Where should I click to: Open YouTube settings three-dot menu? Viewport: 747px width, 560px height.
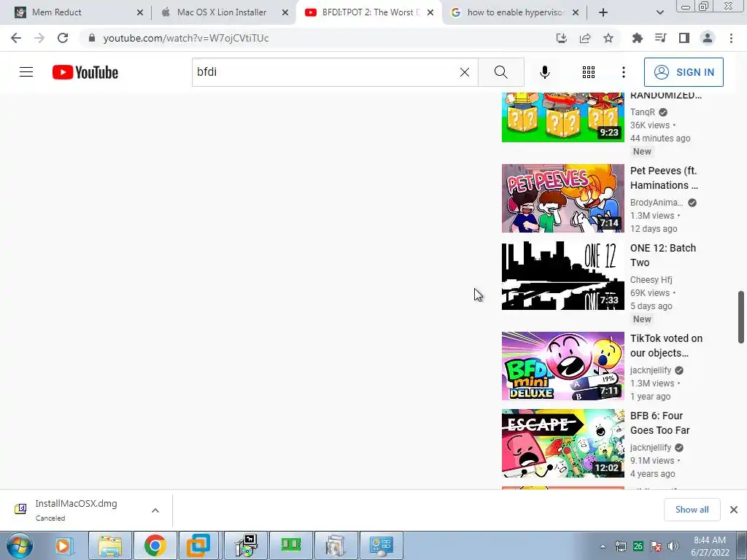click(x=623, y=72)
